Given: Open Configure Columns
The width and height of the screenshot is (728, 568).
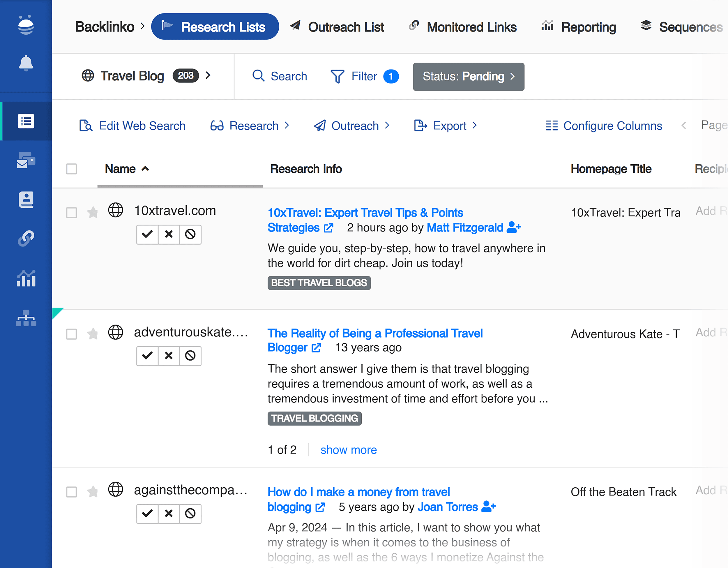Looking at the screenshot, I should [604, 126].
